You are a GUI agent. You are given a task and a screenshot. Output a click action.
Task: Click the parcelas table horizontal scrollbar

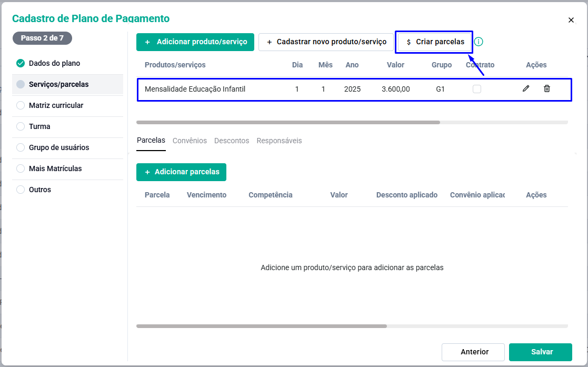tap(262, 326)
